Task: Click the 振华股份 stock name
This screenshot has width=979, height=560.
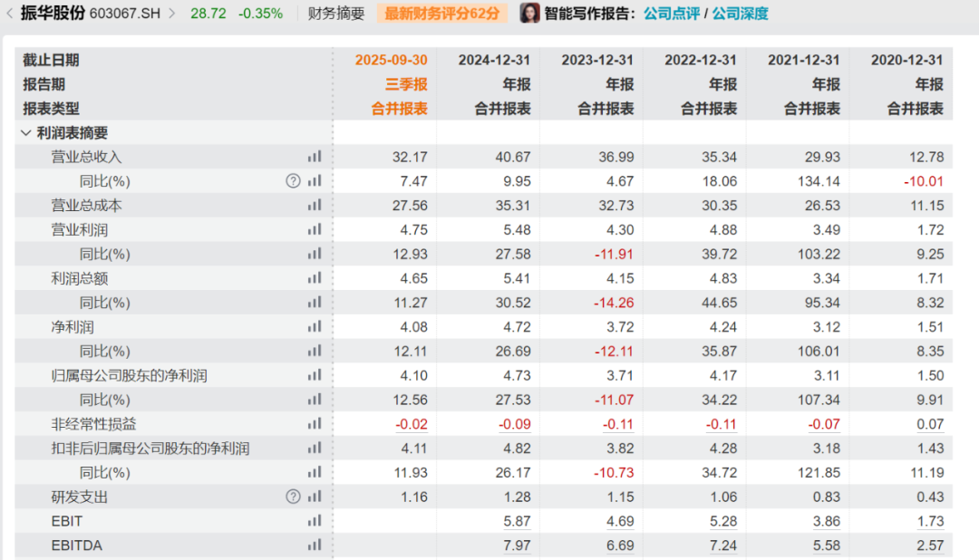Action: coord(53,14)
